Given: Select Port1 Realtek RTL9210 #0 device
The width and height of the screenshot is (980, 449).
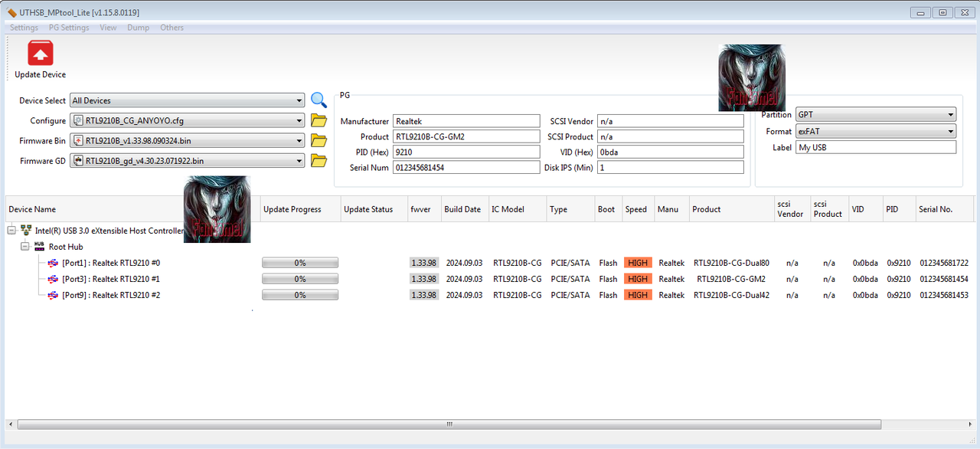Looking at the screenshot, I should [x=111, y=263].
